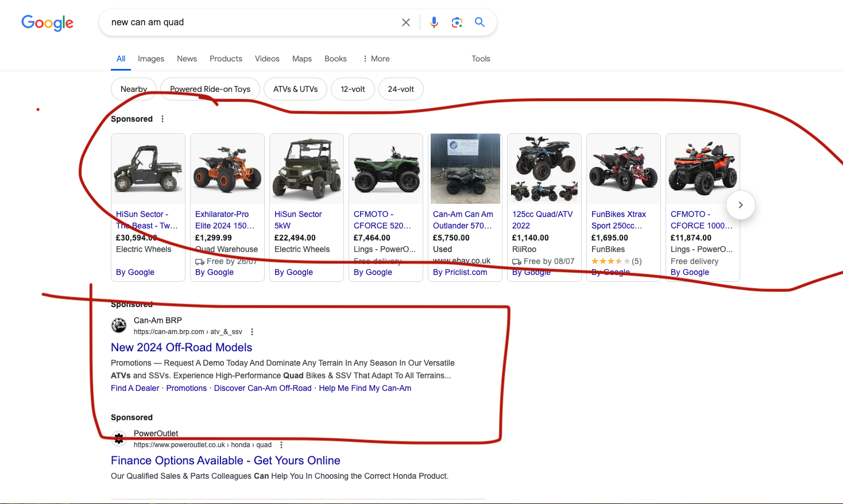Open Can-Am Outlander 570 listing title
Screen dimensions: 843x504
[x=463, y=220]
